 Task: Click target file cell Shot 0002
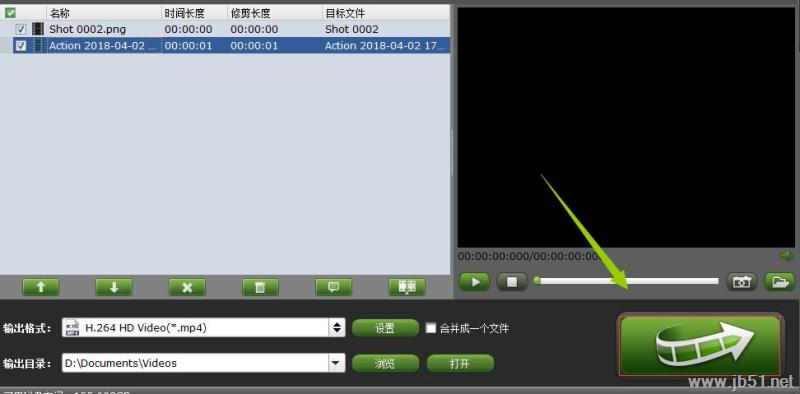tap(352, 30)
